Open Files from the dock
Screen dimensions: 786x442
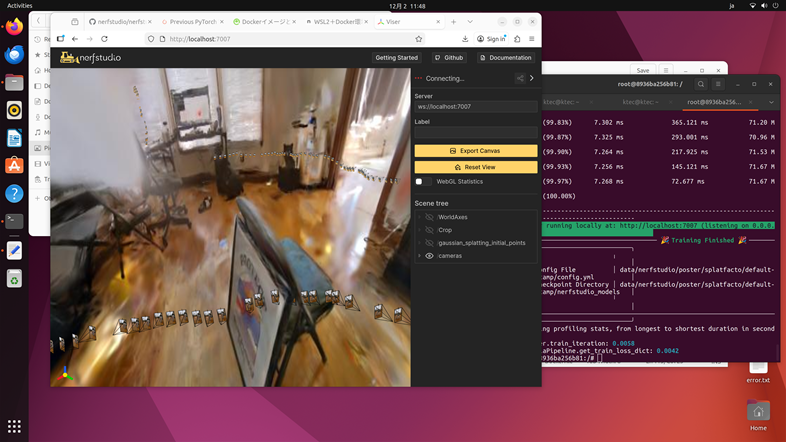tap(14, 82)
